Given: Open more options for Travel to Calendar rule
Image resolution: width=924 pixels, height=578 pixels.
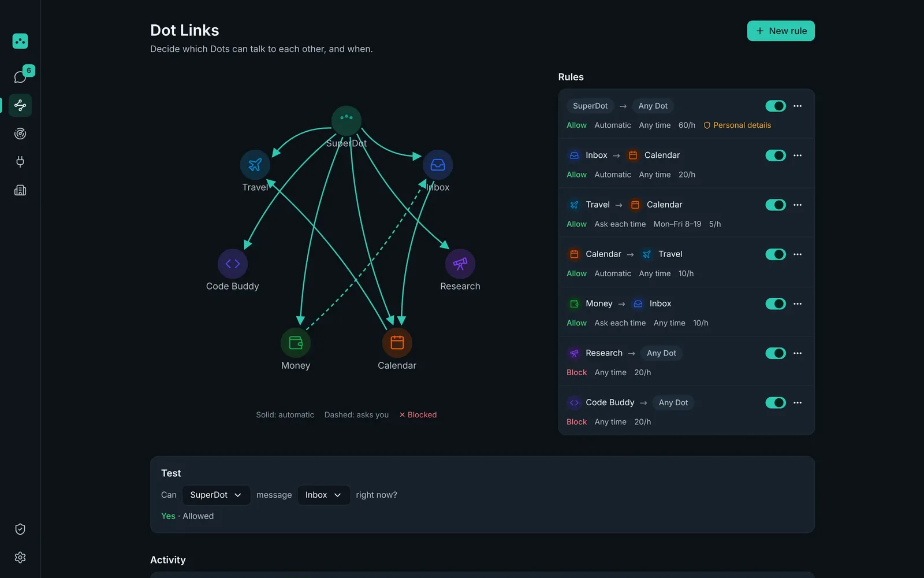Looking at the screenshot, I should tap(798, 205).
